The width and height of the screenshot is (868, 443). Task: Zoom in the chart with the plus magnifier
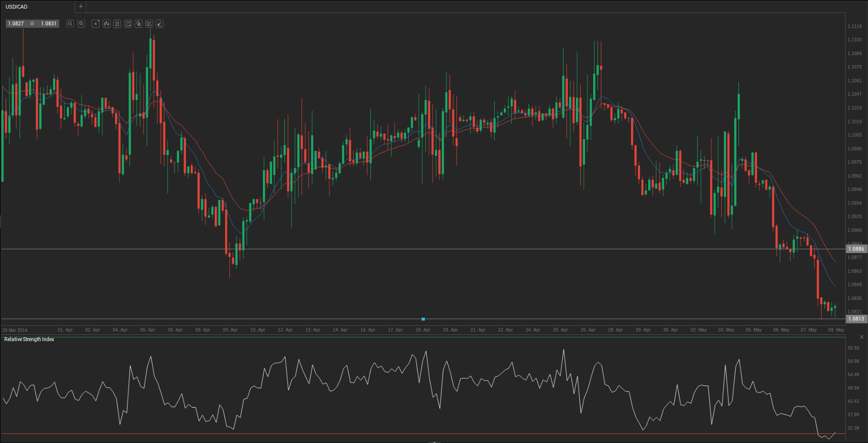81,23
